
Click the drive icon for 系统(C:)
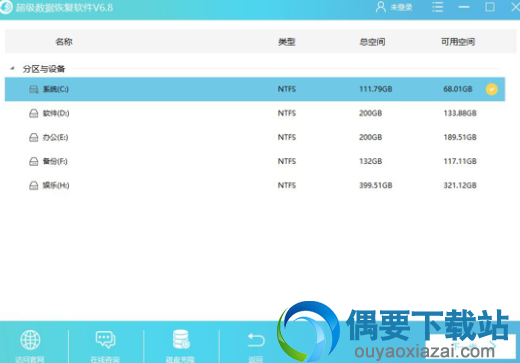[x=34, y=89]
